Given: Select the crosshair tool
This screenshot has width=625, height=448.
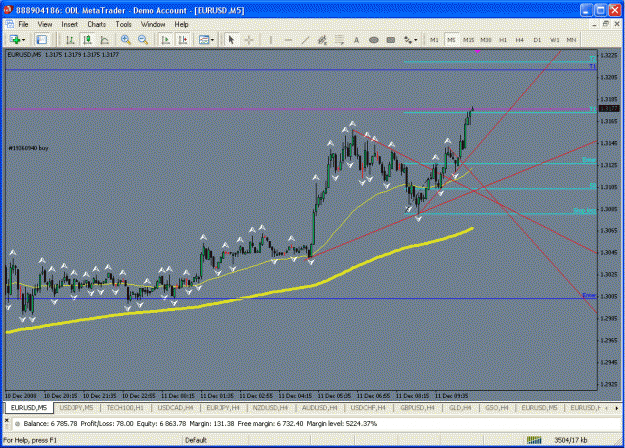Looking at the screenshot, I should [249, 40].
